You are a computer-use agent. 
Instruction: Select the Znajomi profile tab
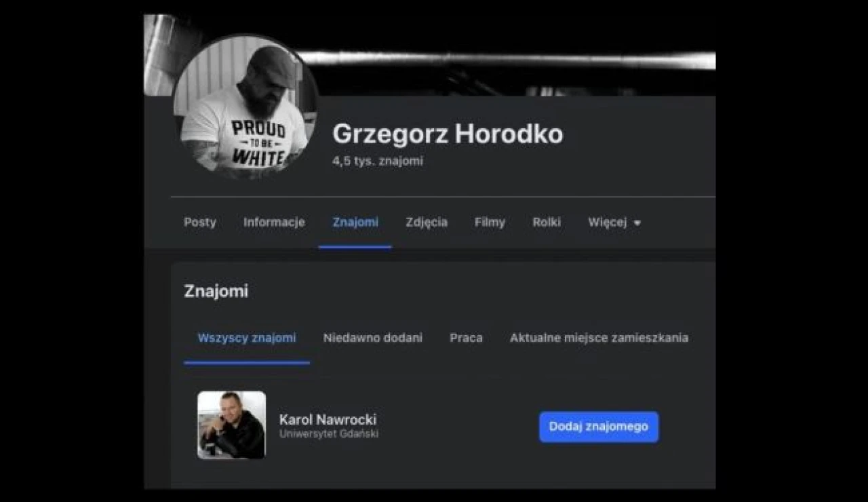click(355, 223)
